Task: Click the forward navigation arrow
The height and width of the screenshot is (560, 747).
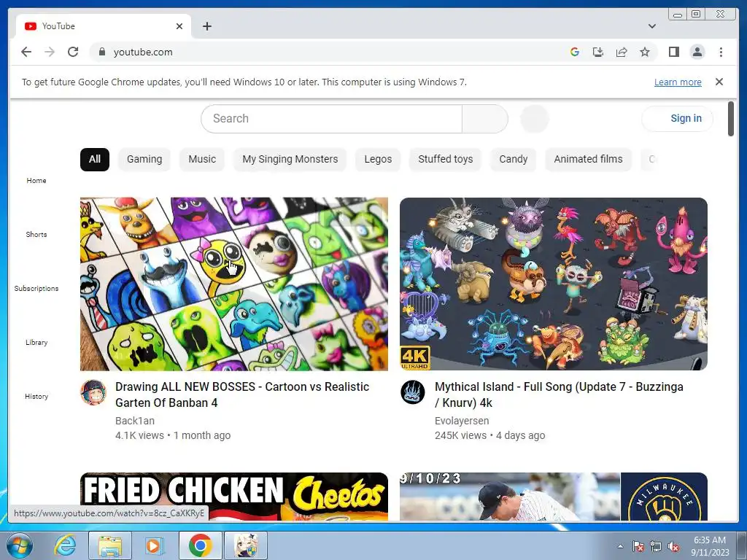Action: point(50,52)
